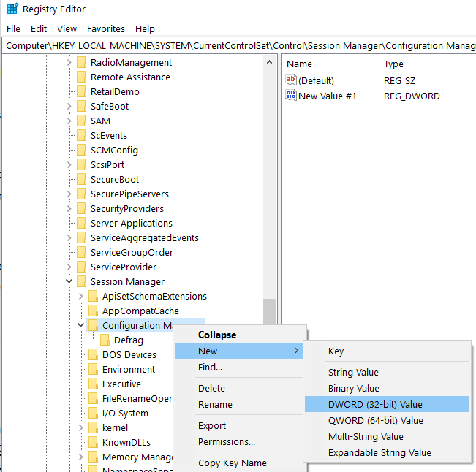476x472 pixels.
Task: Click the Name column header
Action: coord(330,64)
